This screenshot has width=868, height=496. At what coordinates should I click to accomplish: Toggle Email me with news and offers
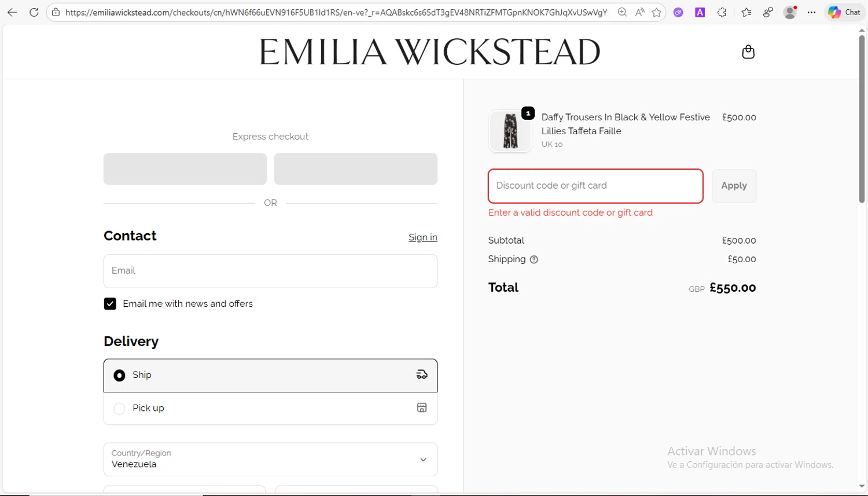(110, 304)
